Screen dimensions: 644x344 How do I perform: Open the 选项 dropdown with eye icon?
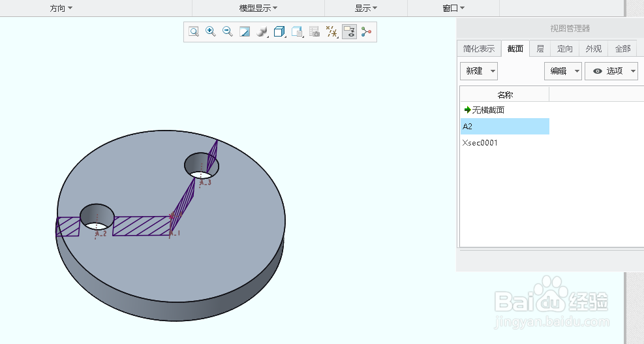[x=611, y=71]
